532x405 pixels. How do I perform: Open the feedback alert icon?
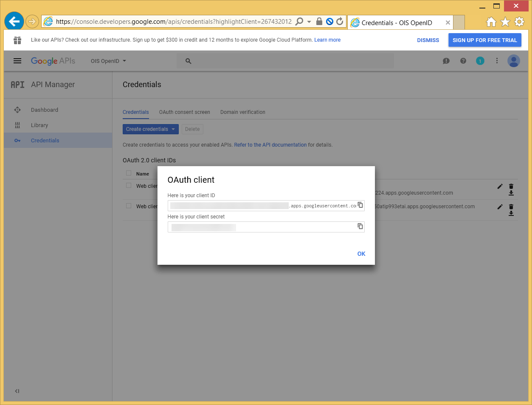(446, 61)
